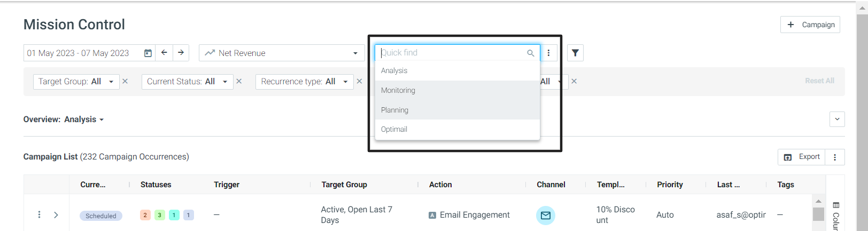868x231 pixels.
Task: Open the email channel icon
Action: tap(546, 216)
